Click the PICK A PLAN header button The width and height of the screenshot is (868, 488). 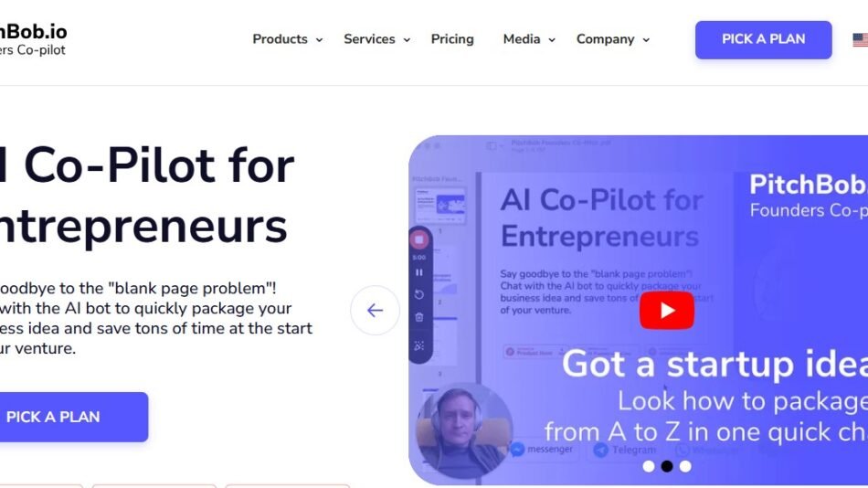763,40
